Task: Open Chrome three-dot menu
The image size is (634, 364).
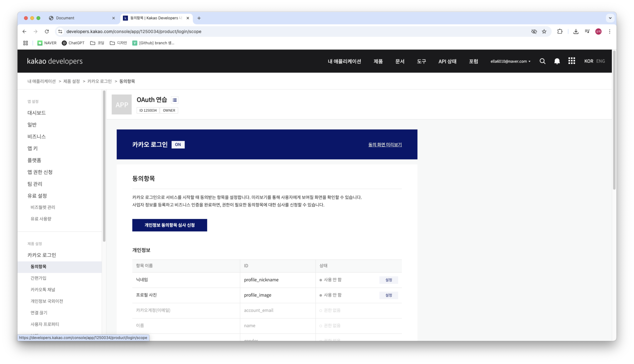Action: (610, 32)
